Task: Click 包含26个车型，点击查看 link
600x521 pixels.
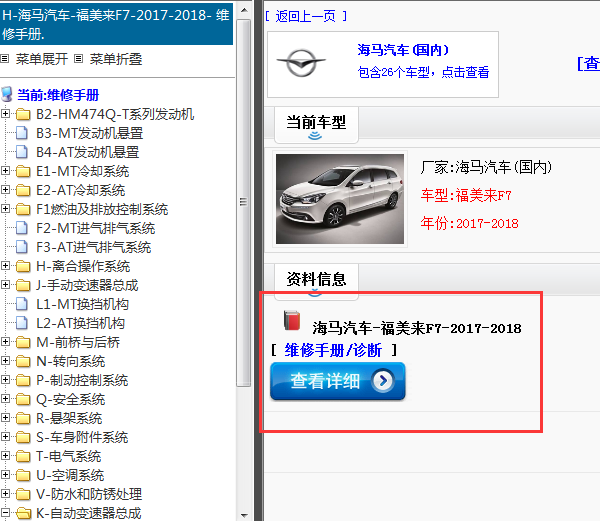Action: [x=423, y=72]
